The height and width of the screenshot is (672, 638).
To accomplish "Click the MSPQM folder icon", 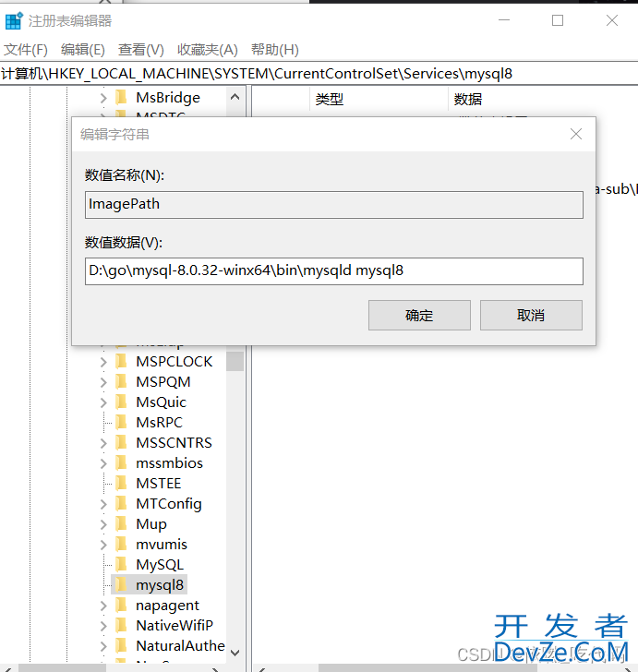I will click(x=121, y=381).
